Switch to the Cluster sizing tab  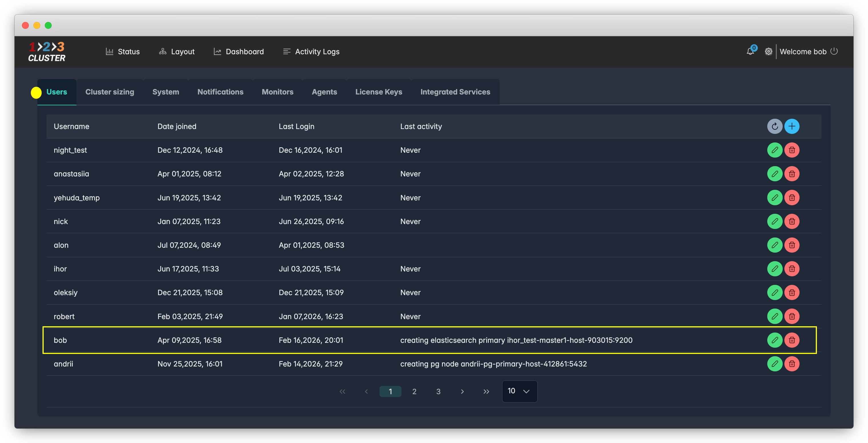coord(110,92)
